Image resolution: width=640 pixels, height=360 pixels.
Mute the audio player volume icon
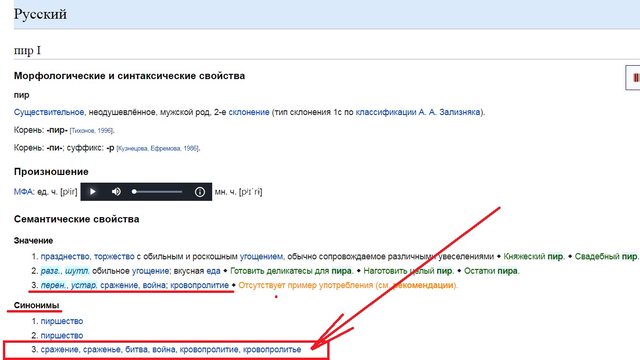[x=116, y=191]
